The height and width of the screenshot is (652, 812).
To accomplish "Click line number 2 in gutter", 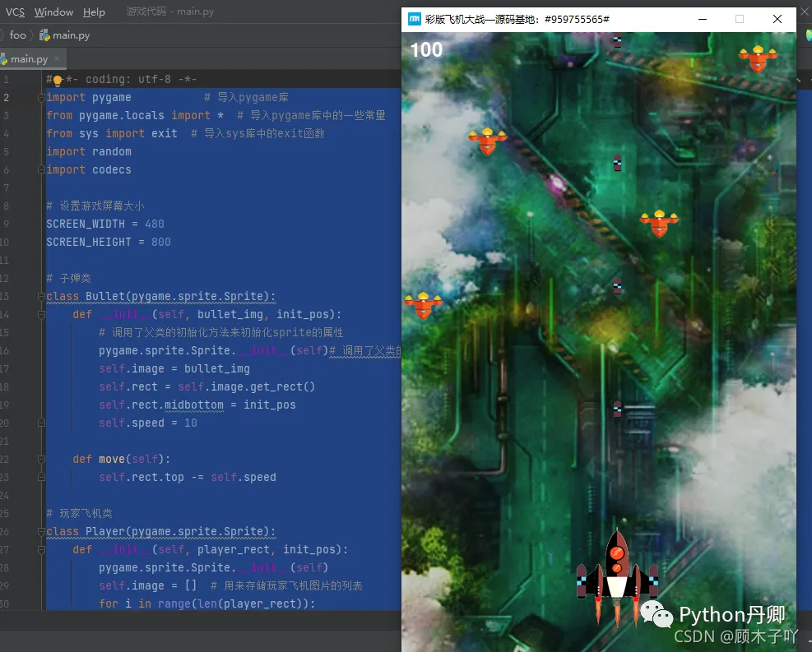I will click(7, 97).
